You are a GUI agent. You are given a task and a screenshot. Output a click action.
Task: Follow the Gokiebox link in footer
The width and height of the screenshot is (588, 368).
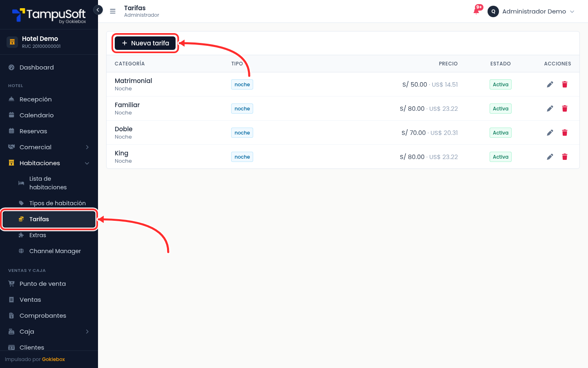click(53, 359)
